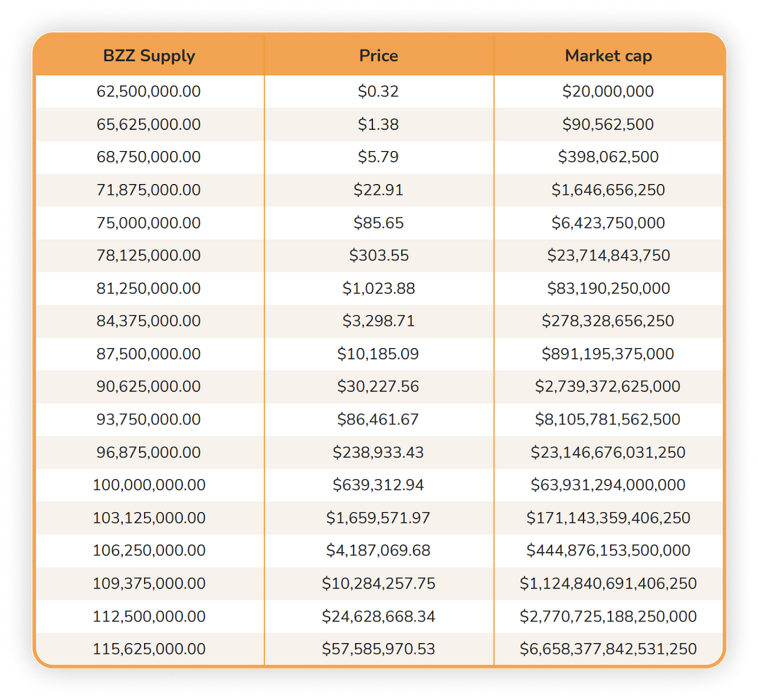Select the $30,227.56 price cell
This screenshot has height=700, width=758.
pyautogui.click(x=378, y=387)
